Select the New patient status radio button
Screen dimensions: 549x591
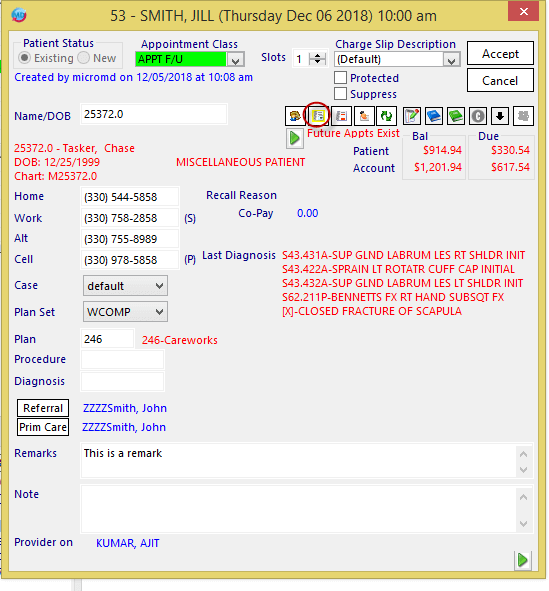tap(83, 58)
